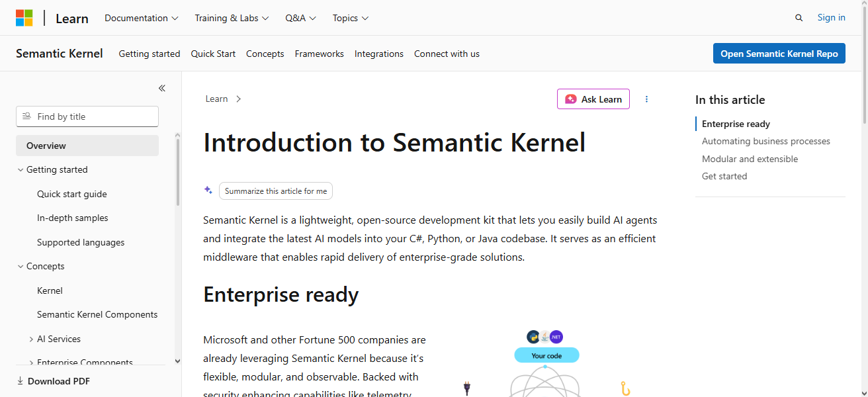This screenshot has height=397, width=868.
Task: Collapse the table of contents sidebar
Action: click(162, 88)
